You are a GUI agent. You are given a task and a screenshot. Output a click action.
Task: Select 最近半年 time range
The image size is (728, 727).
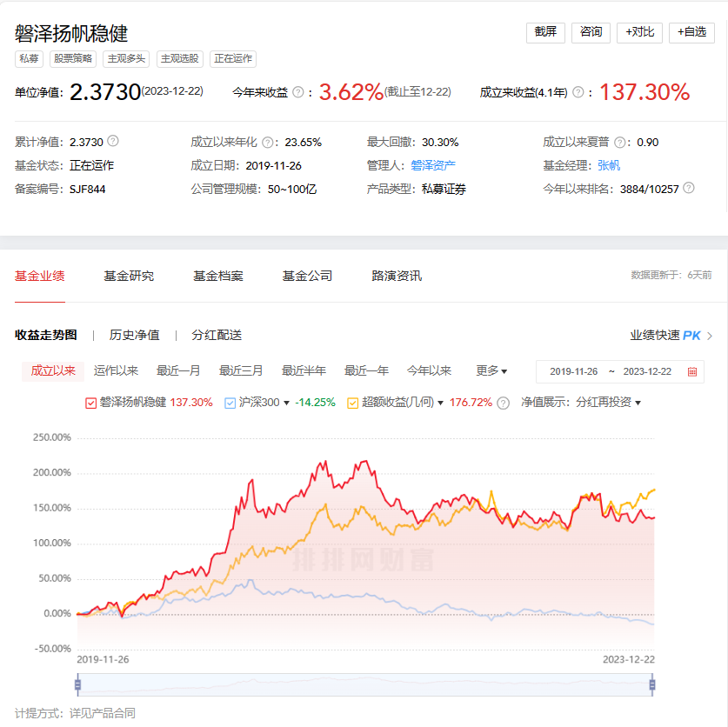(x=304, y=371)
